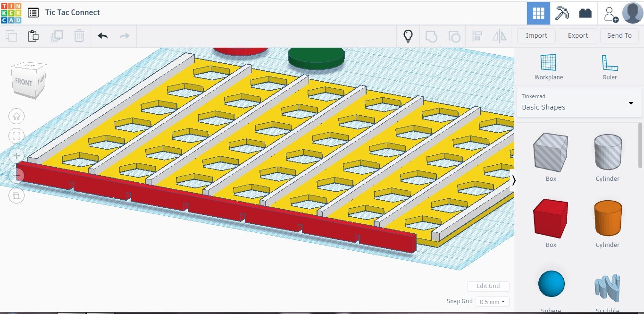Switch to 3D design grid view
The width and height of the screenshot is (644, 314).
[538, 13]
